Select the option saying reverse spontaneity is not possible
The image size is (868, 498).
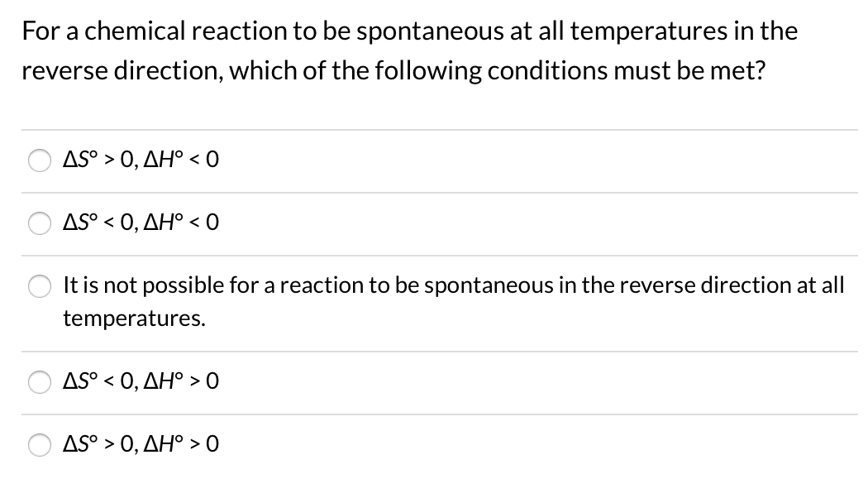pyautogui.click(x=39, y=286)
